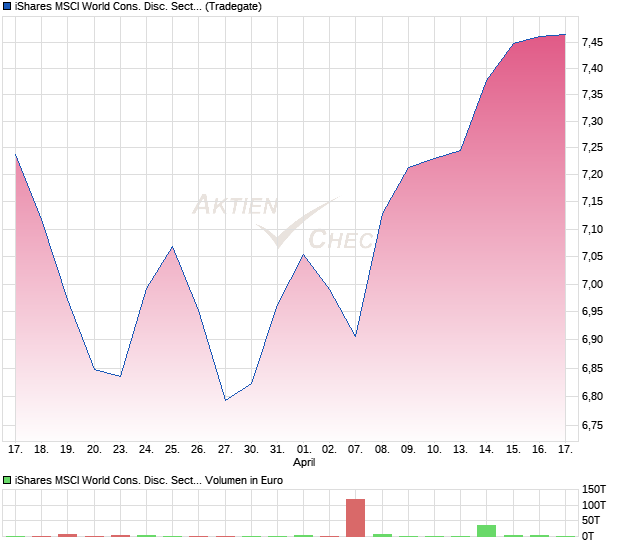Click the '6,85' price axis label
The height and width of the screenshot is (546, 620).
592,368
